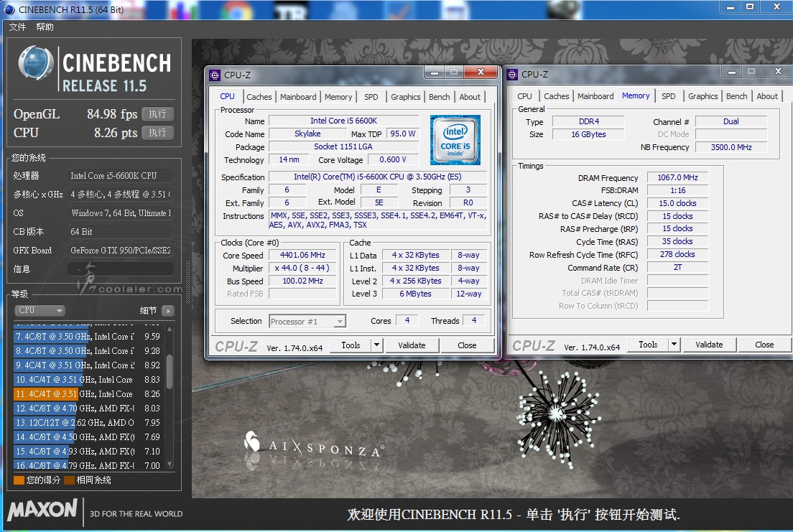The image size is (793, 532).
Task: Open the Tools dropdown arrow in the processor CPU-Z window
Action: 376,345
